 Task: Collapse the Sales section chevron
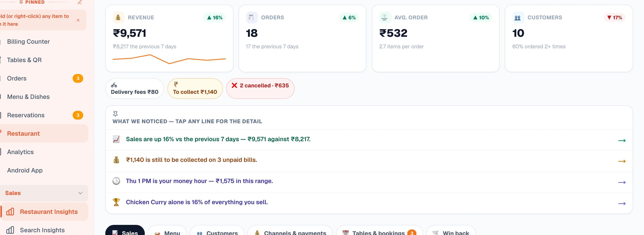coord(80,193)
